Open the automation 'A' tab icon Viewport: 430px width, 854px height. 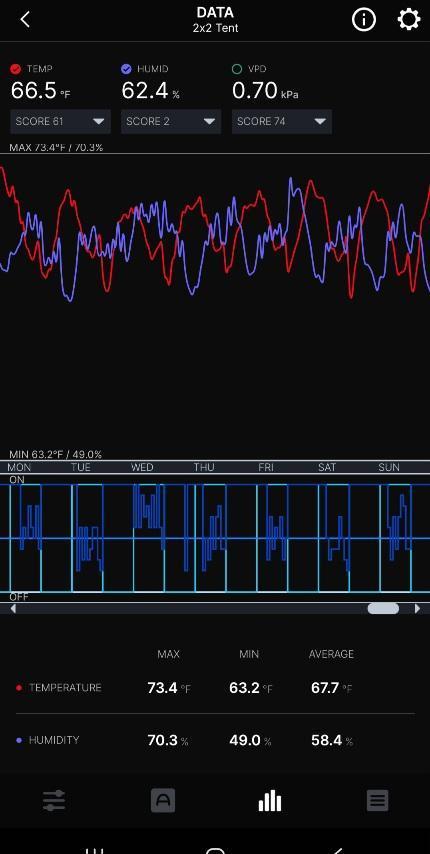163,801
